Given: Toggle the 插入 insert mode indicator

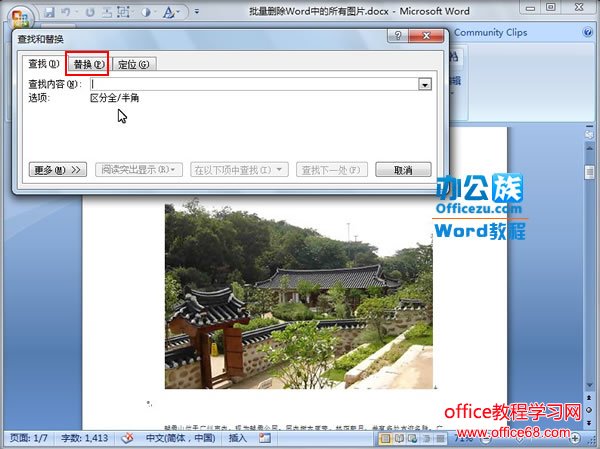Looking at the screenshot, I should click(x=238, y=438).
